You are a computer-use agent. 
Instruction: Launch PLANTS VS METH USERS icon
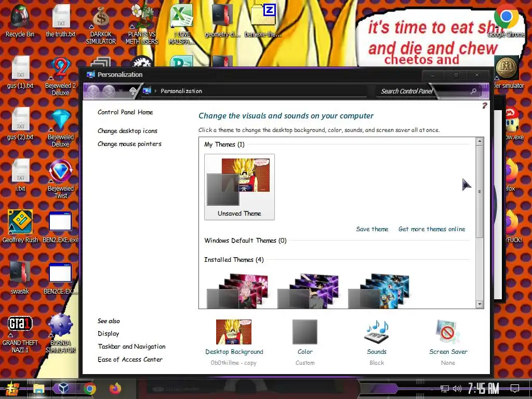point(142,24)
